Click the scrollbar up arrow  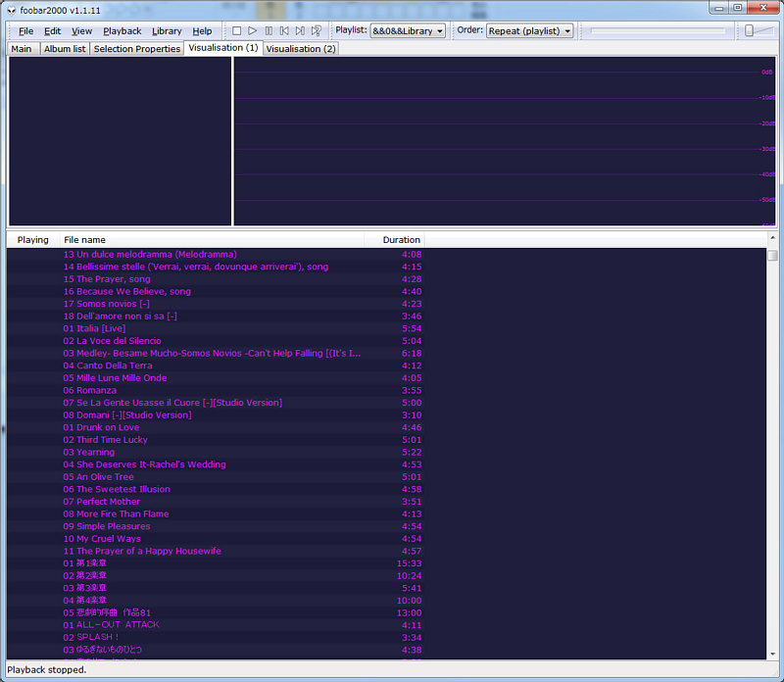point(773,238)
